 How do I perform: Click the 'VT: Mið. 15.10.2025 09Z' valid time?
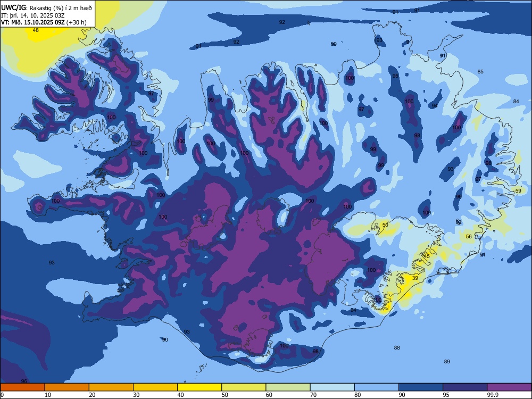click(x=33, y=23)
